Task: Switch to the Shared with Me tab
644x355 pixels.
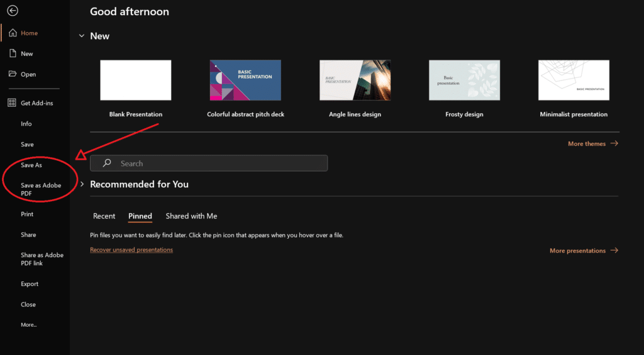Action: pyautogui.click(x=191, y=216)
